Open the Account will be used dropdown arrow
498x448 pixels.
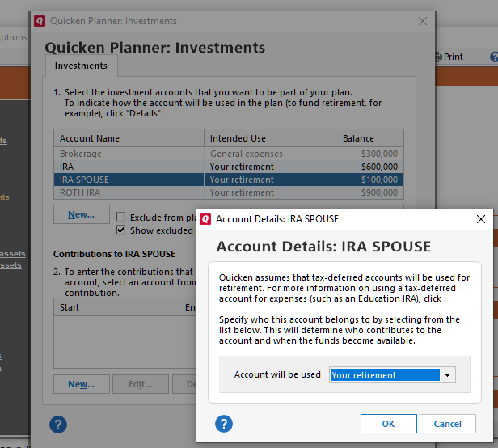448,375
